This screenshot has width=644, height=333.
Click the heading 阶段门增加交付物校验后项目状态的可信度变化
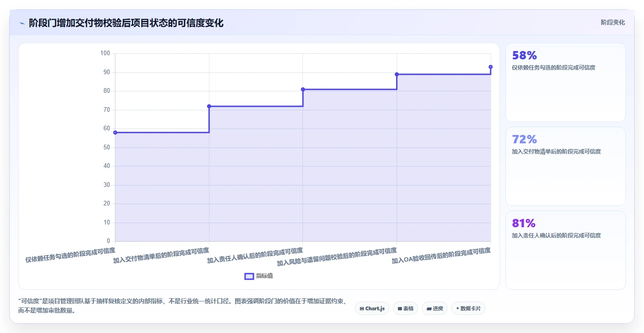(126, 23)
